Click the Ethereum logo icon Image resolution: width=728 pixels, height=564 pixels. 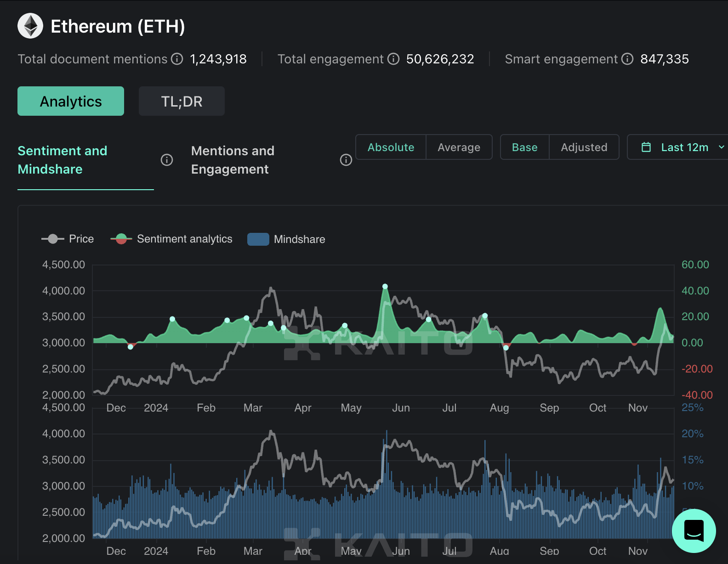[30, 26]
